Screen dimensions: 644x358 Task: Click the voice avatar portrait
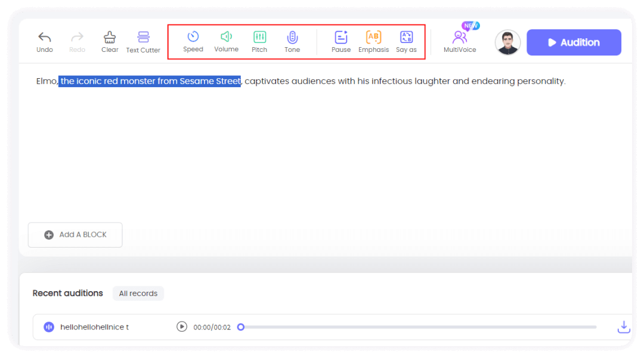point(507,42)
